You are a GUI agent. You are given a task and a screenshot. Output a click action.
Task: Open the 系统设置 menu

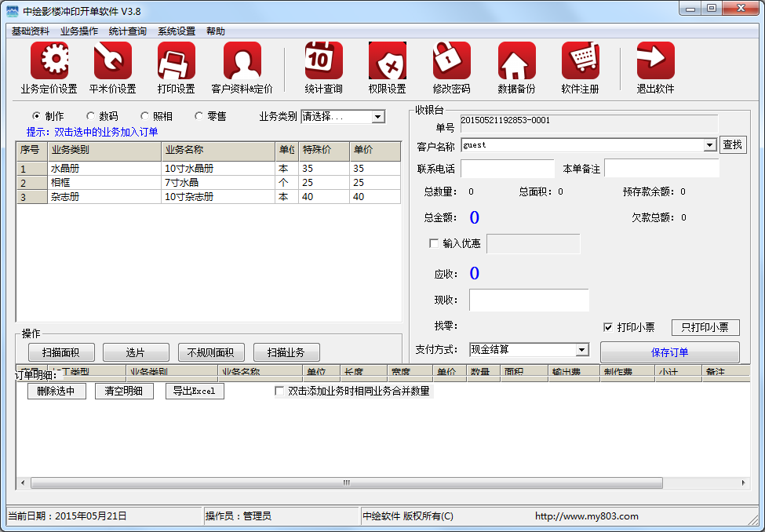pyautogui.click(x=177, y=31)
